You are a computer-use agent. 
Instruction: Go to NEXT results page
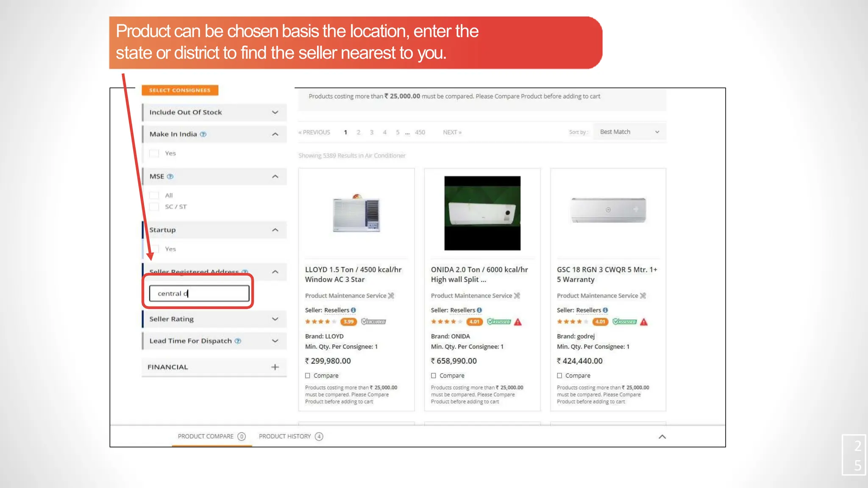click(x=452, y=132)
